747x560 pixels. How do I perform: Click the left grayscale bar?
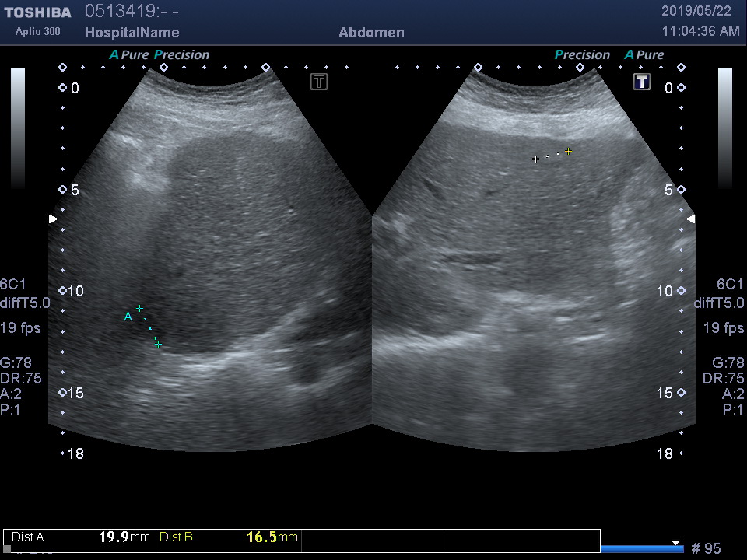tap(18, 128)
